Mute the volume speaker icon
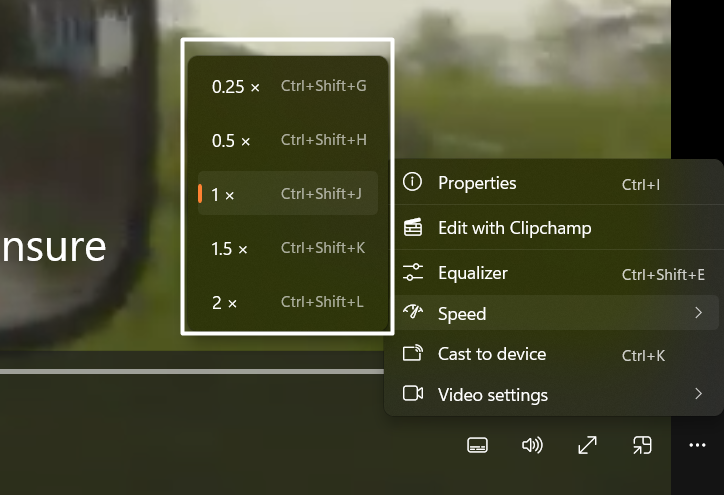Screen dimensions: 724x495 coord(532,445)
